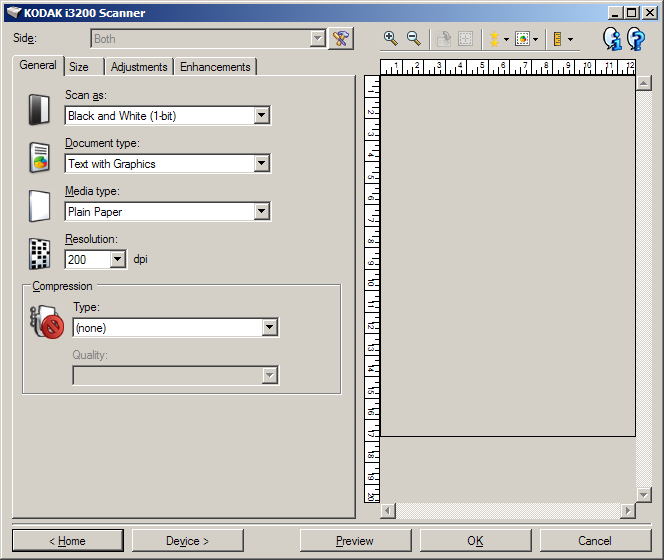Image resolution: width=664 pixels, height=560 pixels.
Task: Open the Units dropdown arrow
Action: pyautogui.click(x=570, y=40)
